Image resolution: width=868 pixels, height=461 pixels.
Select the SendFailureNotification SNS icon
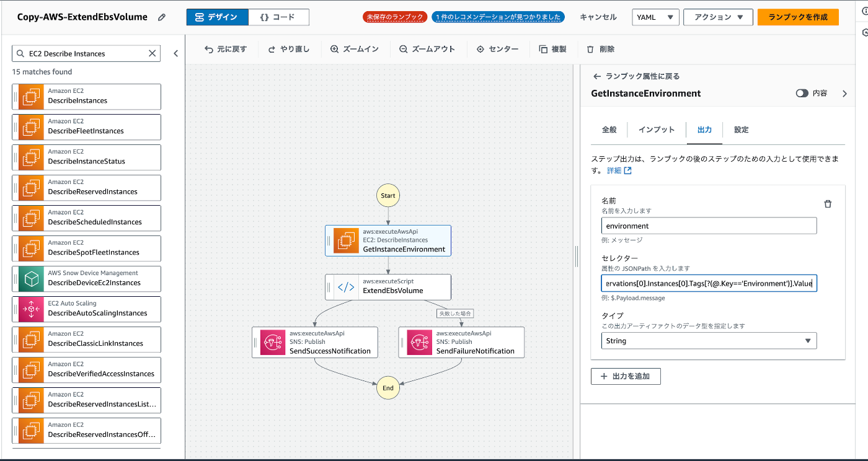click(x=419, y=342)
